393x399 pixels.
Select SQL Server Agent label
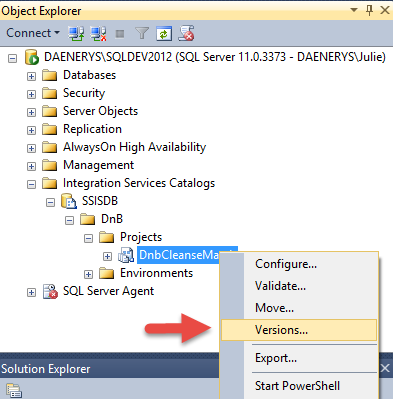pyautogui.click(x=108, y=291)
